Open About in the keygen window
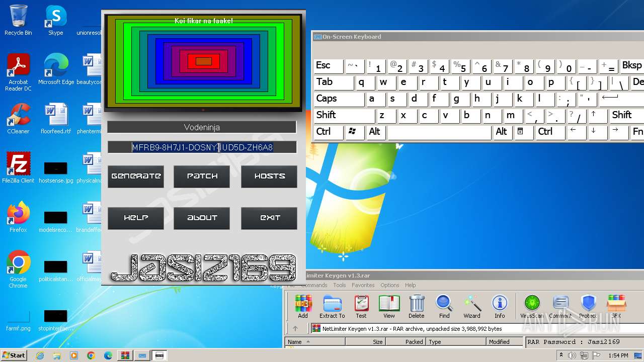 click(x=202, y=218)
